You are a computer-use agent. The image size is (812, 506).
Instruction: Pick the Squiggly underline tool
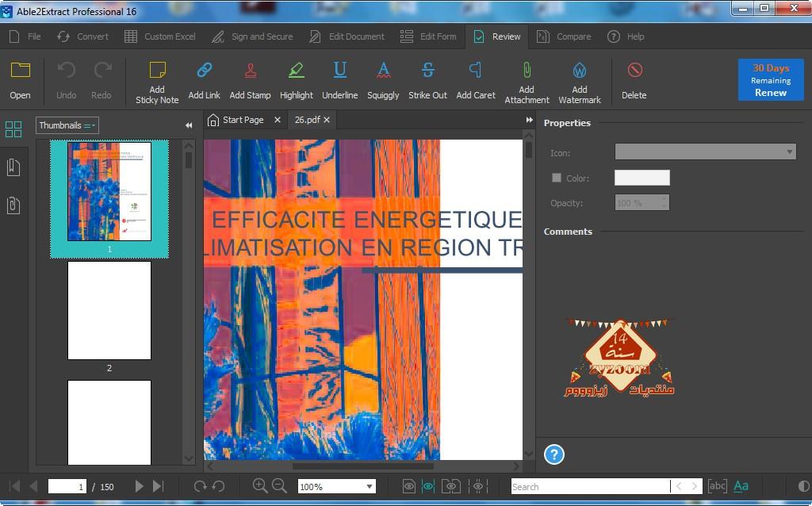click(383, 79)
